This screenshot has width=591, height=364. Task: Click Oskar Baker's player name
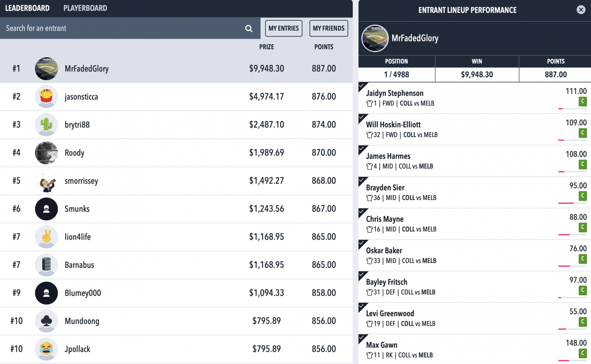[384, 251]
